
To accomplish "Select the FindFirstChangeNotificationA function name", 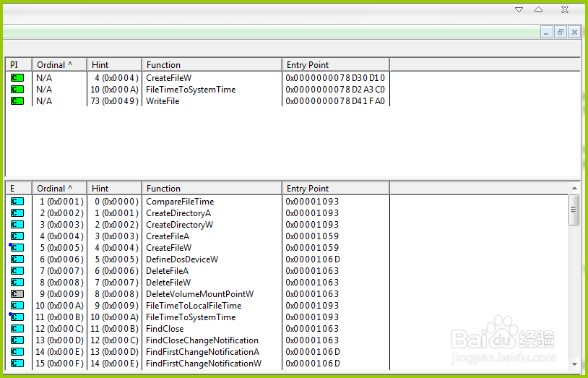I will [x=202, y=352].
